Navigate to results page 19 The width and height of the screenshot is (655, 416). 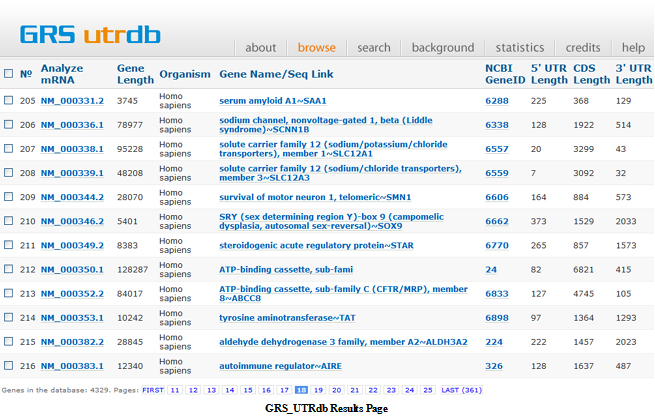[318, 391]
